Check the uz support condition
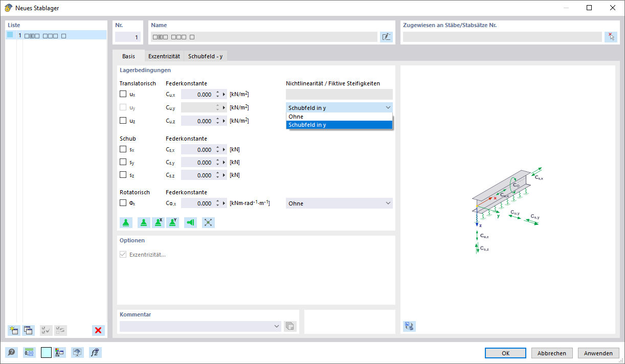Image resolution: width=625 pixels, height=364 pixels. tap(123, 121)
